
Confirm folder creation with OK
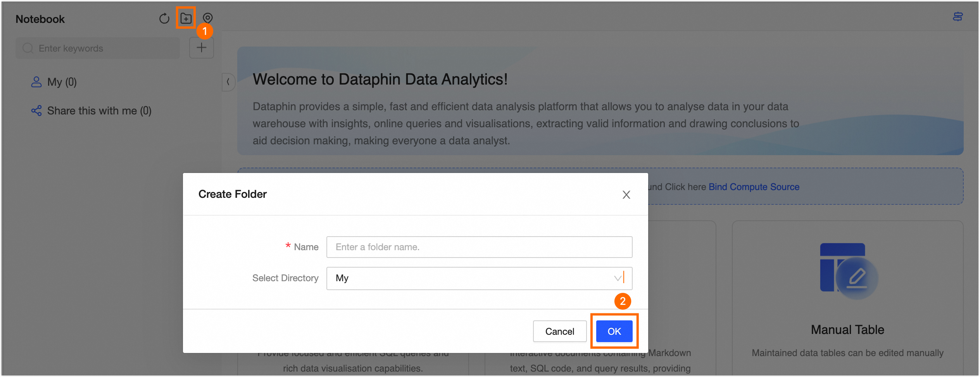point(614,331)
